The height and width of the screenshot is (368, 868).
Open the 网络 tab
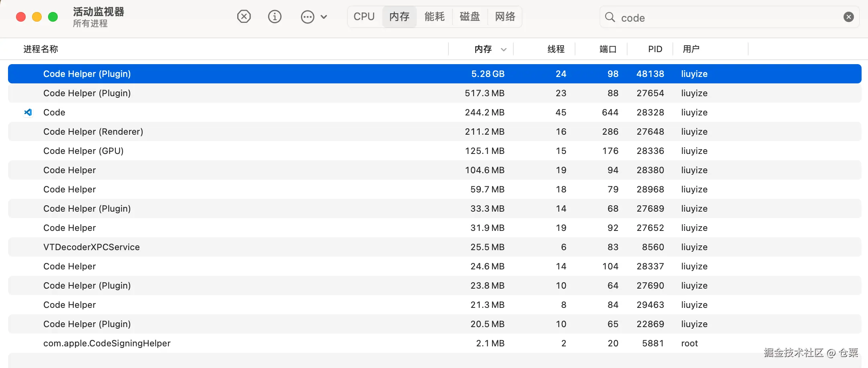pos(505,17)
